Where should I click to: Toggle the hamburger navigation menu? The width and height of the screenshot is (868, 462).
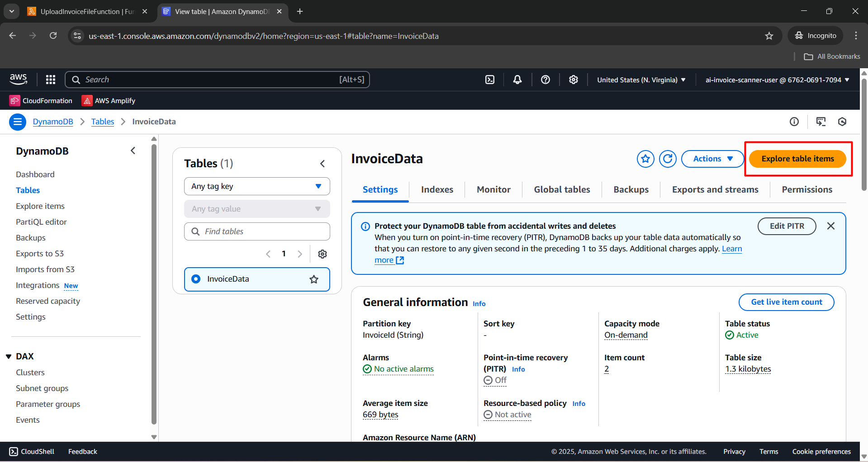pyautogui.click(x=18, y=122)
